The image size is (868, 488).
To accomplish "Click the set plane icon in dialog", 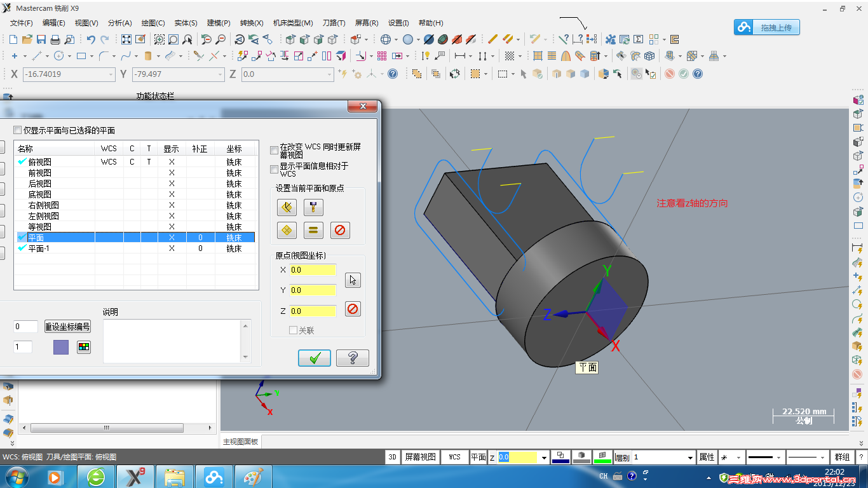I will (x=287, y=230).
